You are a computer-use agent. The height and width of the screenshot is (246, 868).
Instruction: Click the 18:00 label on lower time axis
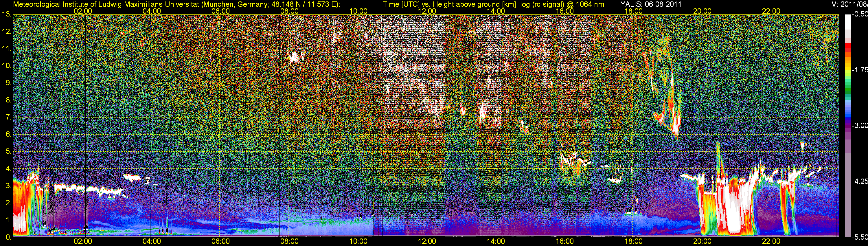point(633,241)
